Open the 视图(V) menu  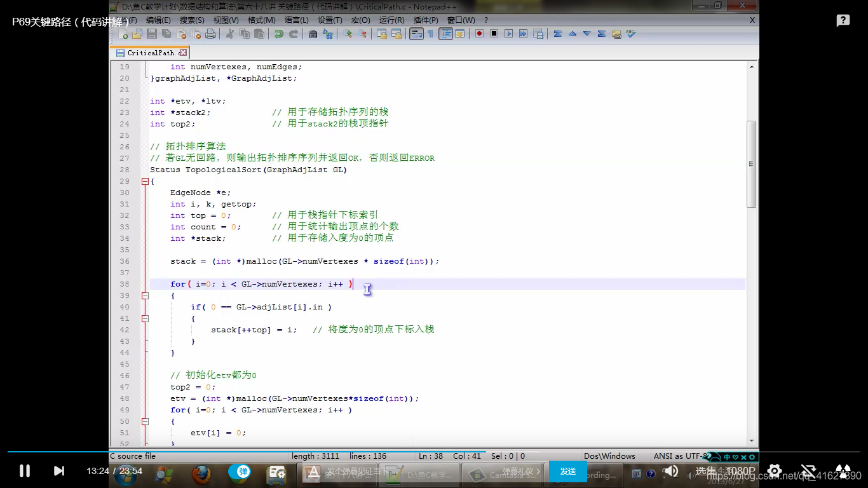[x=226, y=20]
